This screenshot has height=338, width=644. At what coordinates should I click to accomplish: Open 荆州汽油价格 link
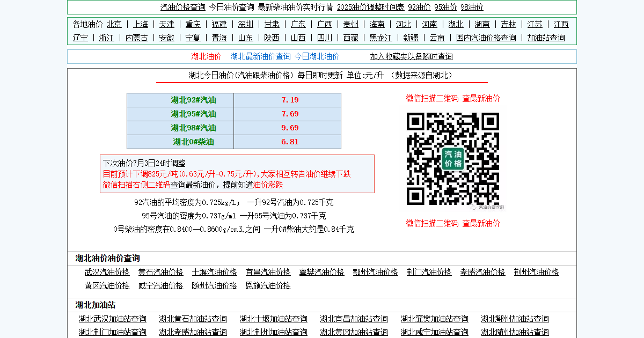click(x=537, y=272)
